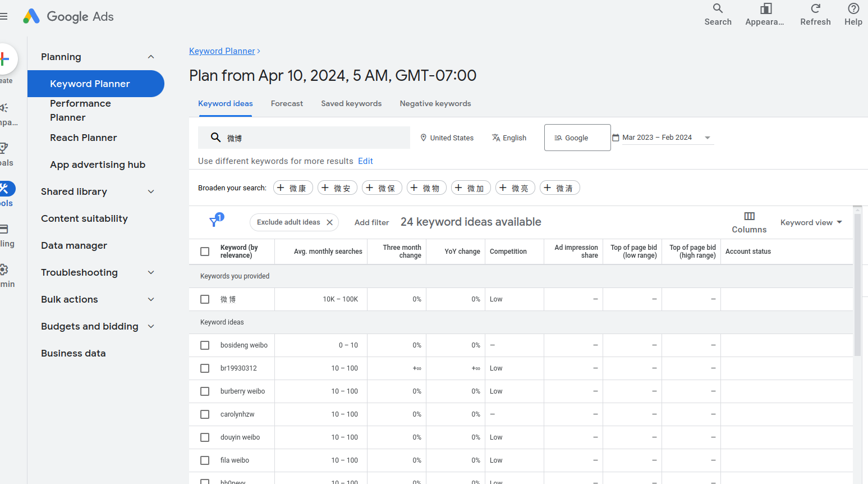
Task: Remove the Exclude adult ideas filter
Action: (330, 222)
